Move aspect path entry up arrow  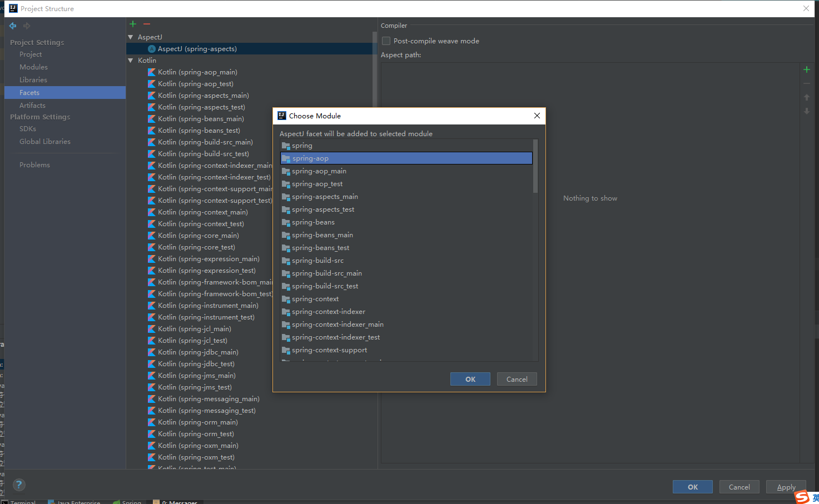807,97
